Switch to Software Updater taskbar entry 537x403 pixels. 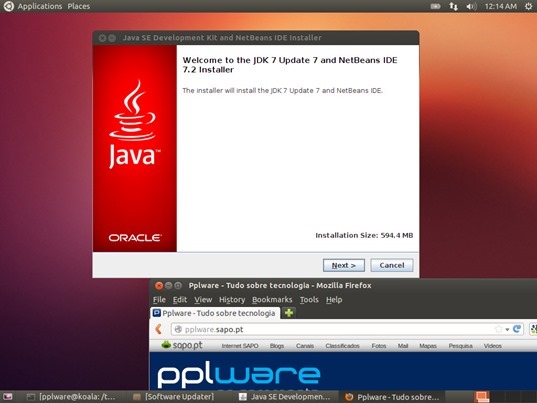click(x=174, y=397)
